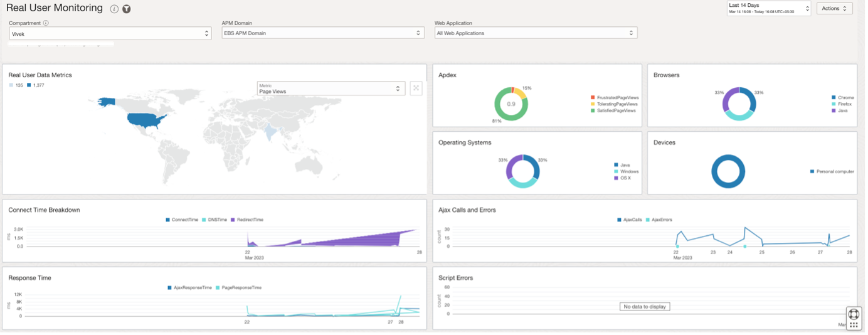This screenshot has height=335, width=868.
Task: Open the Web Application dropdown
Action: tap(536, 33)
